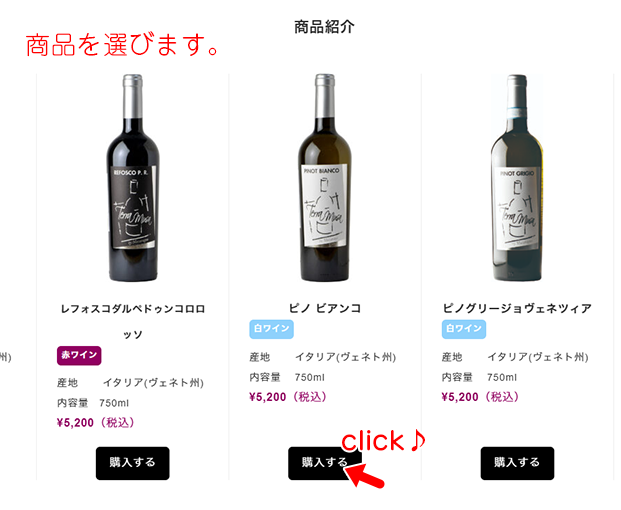Click the red arrow annotation
Viewport: 621px width, 510px height.
(364, 476)
